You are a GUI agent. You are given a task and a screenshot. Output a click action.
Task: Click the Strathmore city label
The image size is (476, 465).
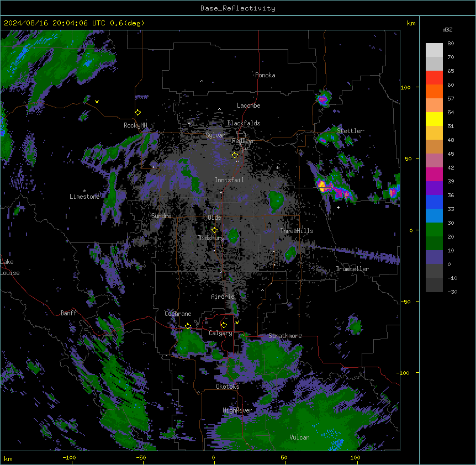coord(285,336)
